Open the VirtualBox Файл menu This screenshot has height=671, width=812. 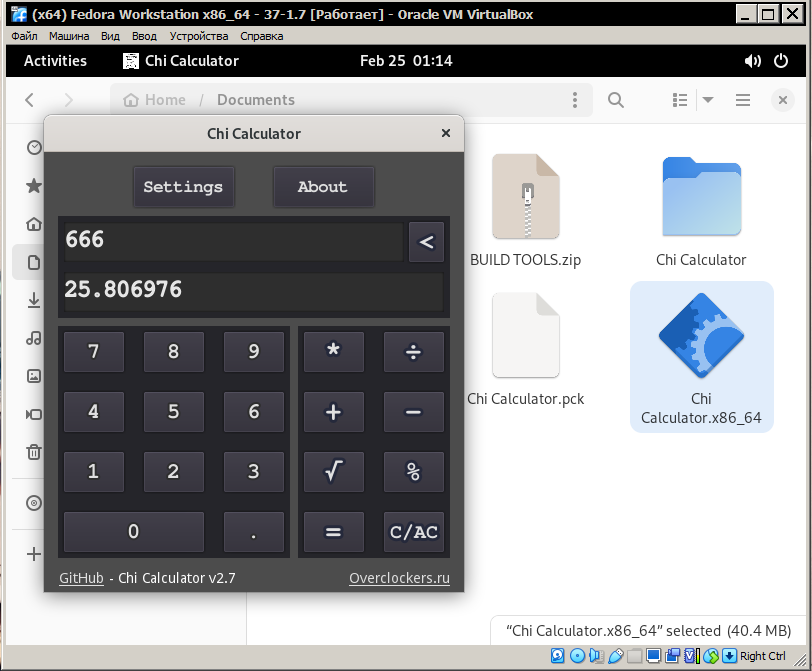(24, 36)
